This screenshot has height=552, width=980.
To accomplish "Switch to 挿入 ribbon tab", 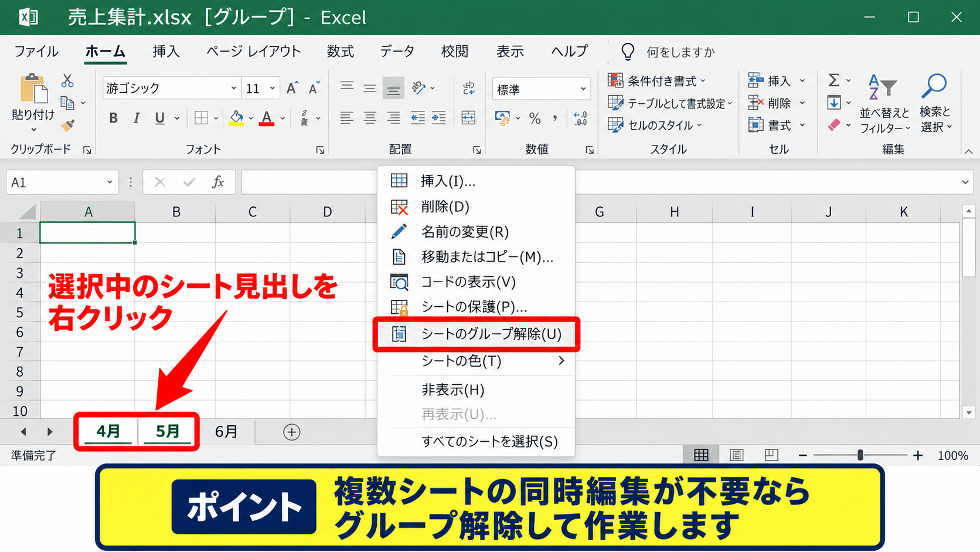I will tap(166, 52).
